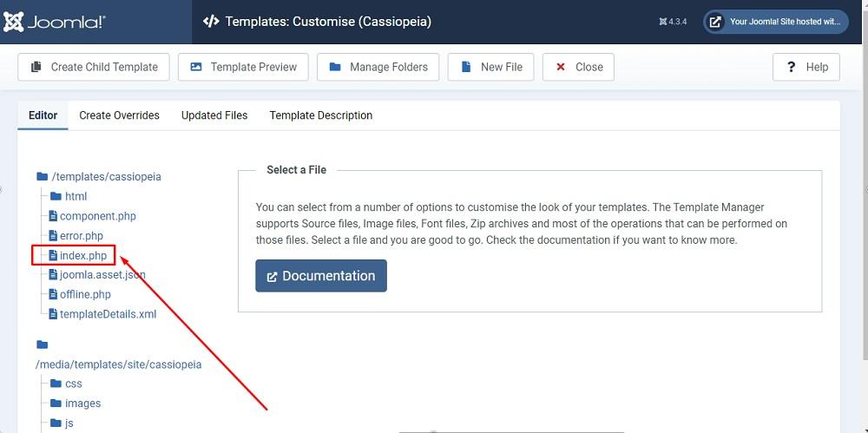Click the file icon beside offline.php

pyautogui.click(x=53, y=294)
